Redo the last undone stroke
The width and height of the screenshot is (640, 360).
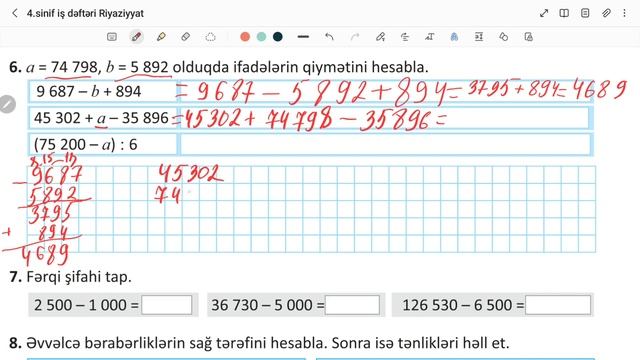[x=355, y=37]
